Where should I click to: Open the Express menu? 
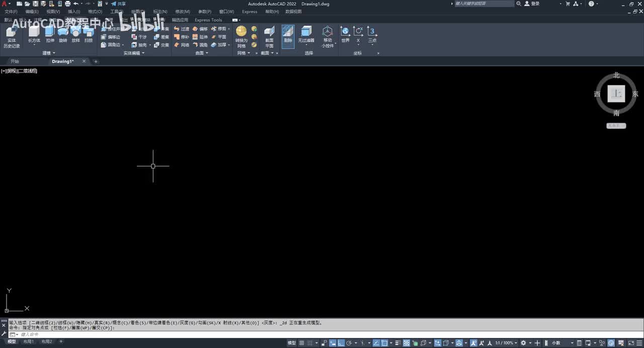250,12
